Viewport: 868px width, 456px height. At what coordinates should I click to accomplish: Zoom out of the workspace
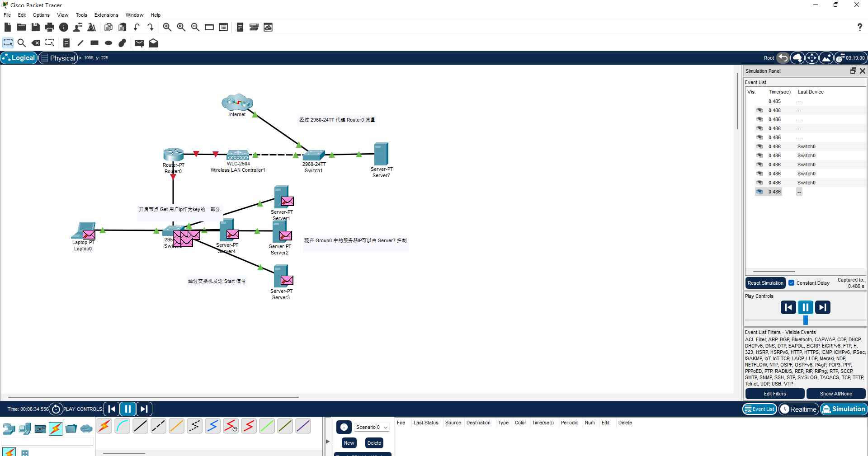click(x=195, y=27)
